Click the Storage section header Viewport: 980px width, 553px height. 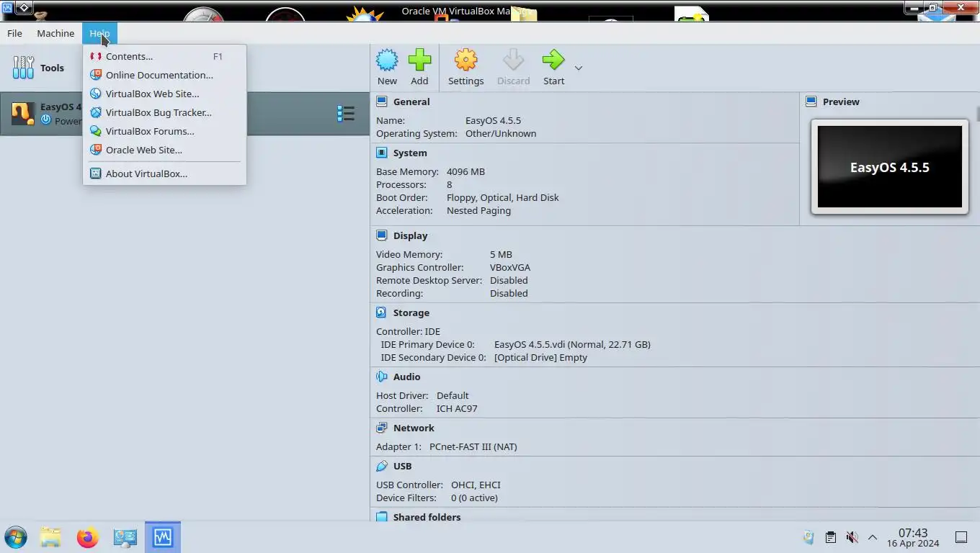411,313
